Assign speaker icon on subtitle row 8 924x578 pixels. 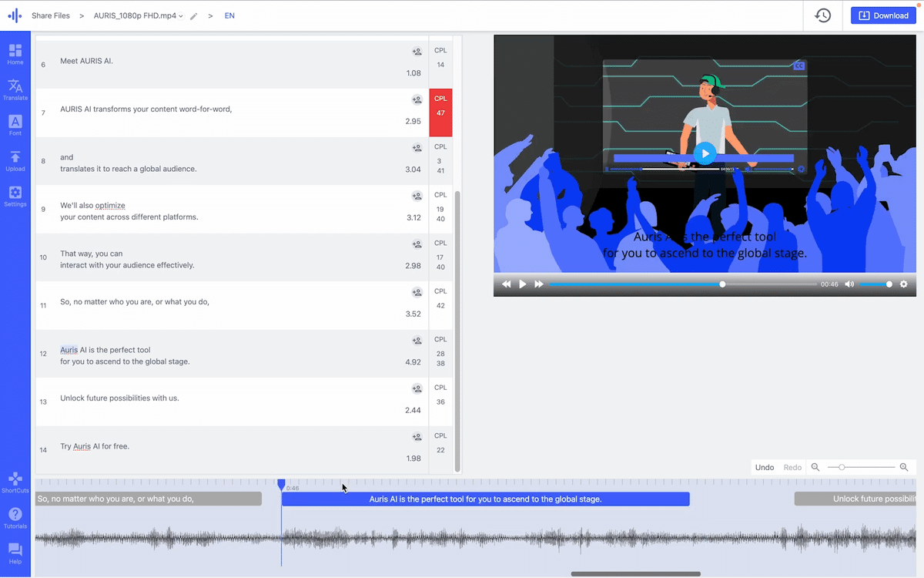(x=417, y=148)
